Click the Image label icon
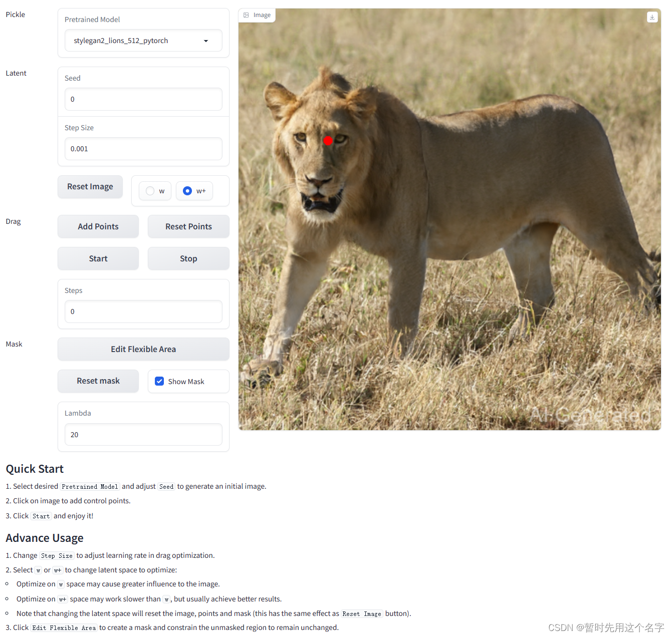This screenshot has width=672, height=637. click(x=246, y=15)
